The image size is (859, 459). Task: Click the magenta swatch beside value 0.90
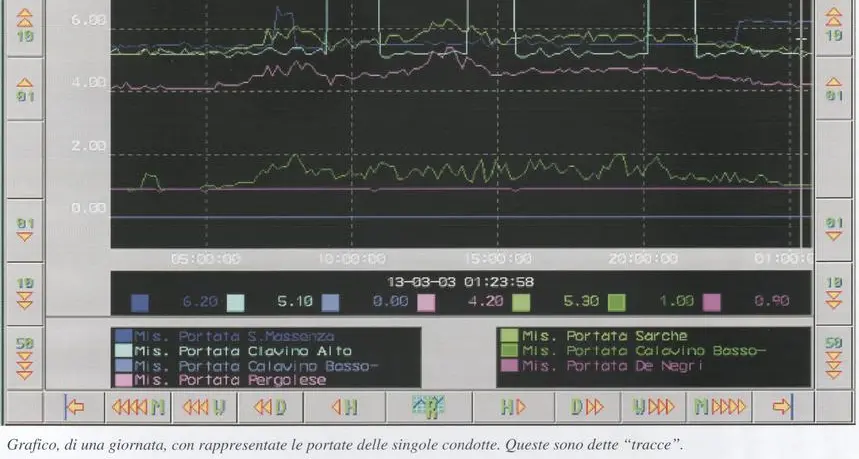click(712, 302)
